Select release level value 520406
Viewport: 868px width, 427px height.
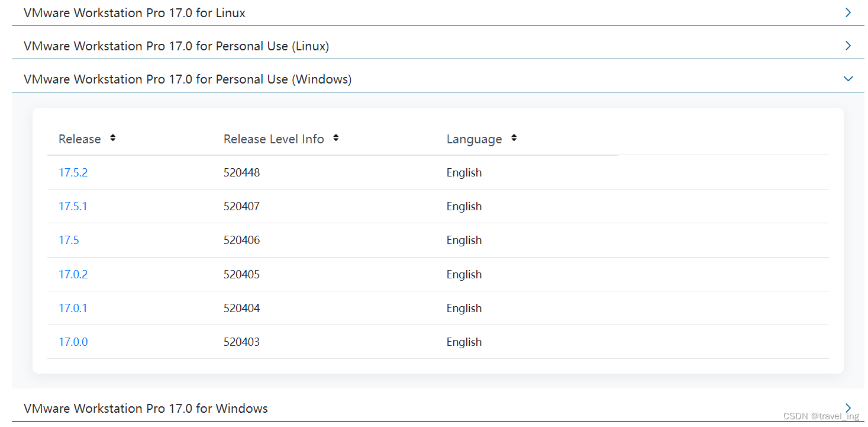pos(241,240)
